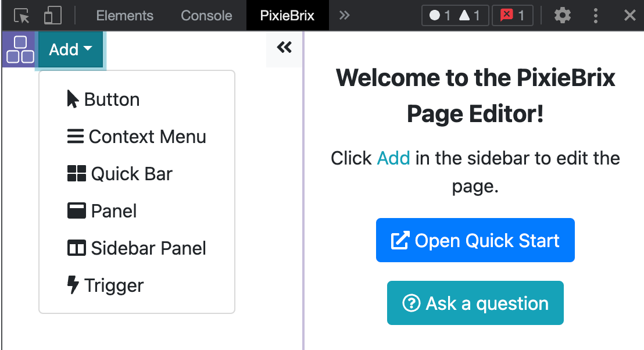Collapse the sidebar with the double-chevron

click(x=284, y=48)
